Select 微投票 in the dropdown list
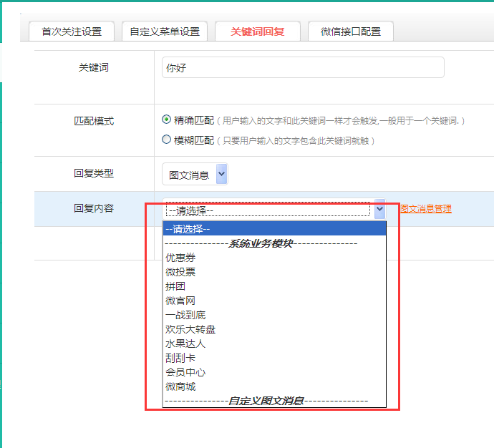Image resolution: width=494 pixels, height=448 pixels. pos(180,272)
